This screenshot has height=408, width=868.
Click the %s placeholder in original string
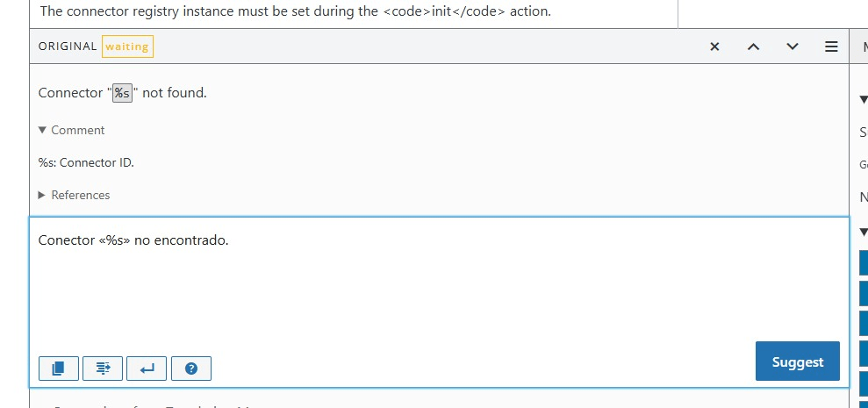(x=124, y=93)
